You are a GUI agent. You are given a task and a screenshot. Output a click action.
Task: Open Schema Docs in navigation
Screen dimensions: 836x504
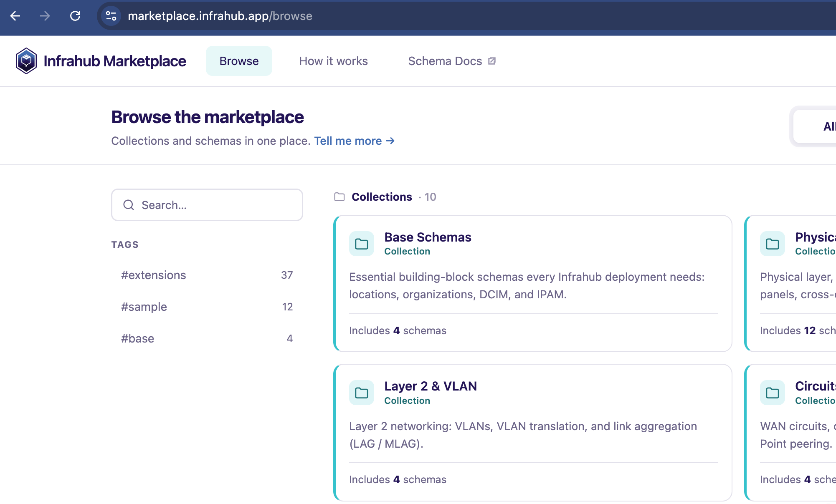point(452,61)
